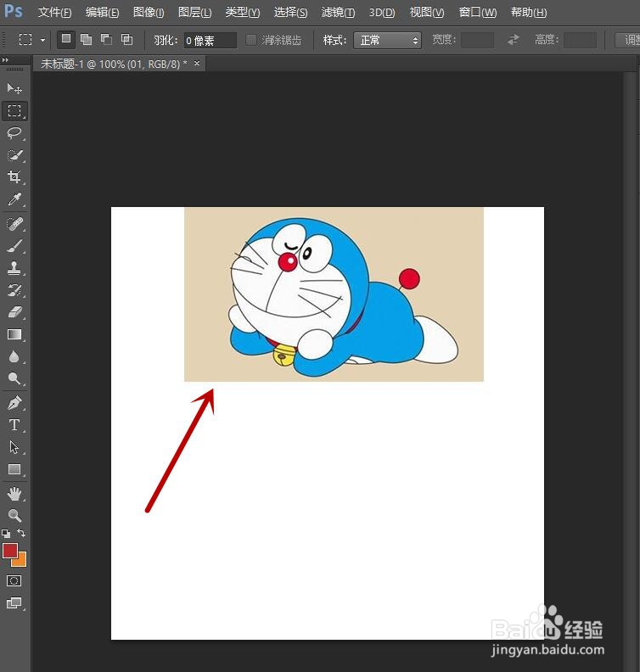
Task: Select the Pen tool
Action: 14,403
